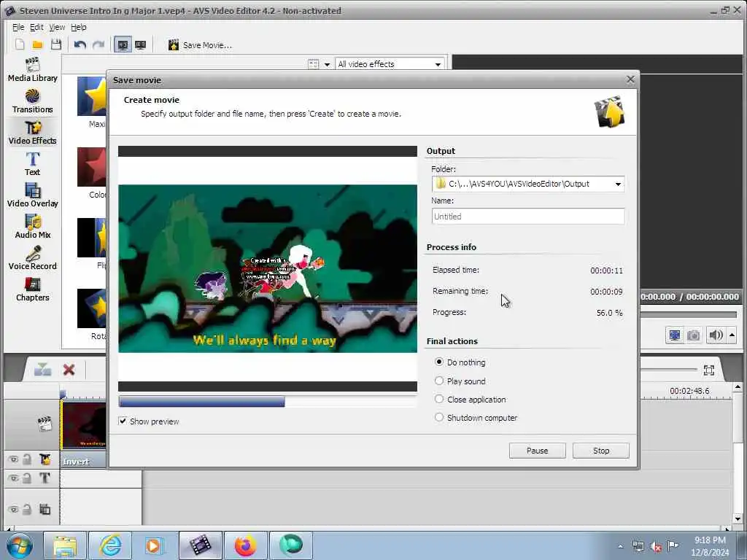Viewport: 747px width, 560px height.
Task: Select the Do nothing final action
Action: point(439,362)
